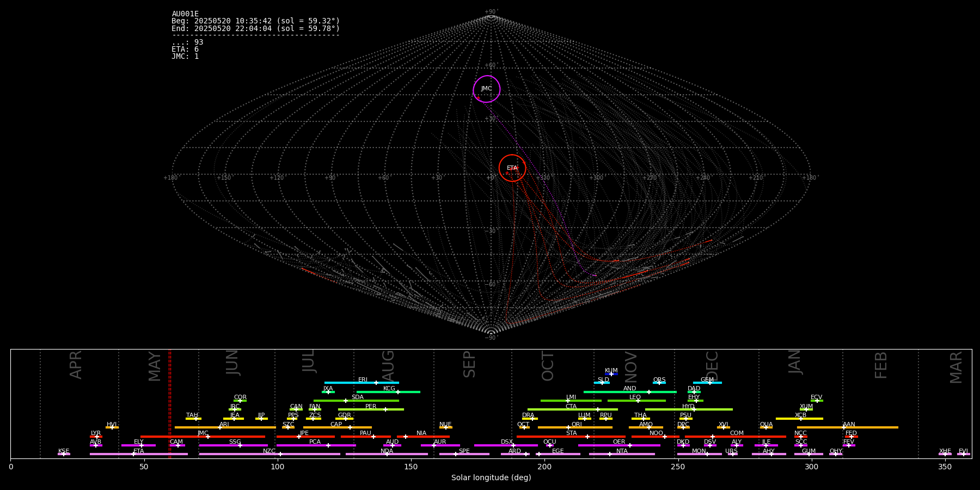Select the AAN shower label

point(849,425)
